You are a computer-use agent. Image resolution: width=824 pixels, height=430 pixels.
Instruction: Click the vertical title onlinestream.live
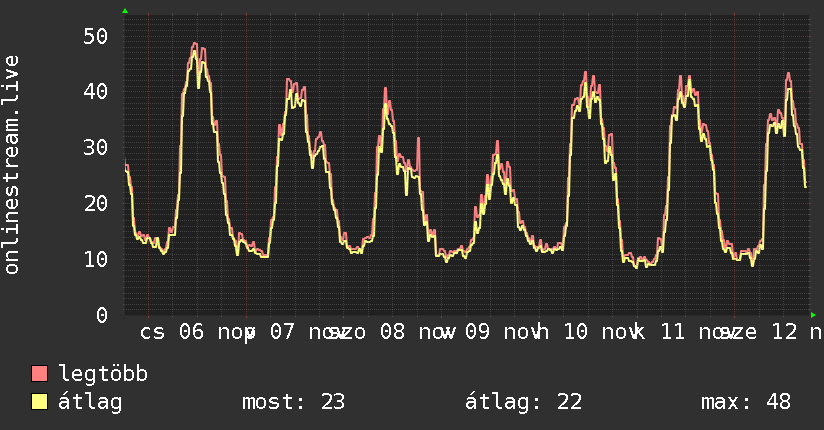point(11,165)
